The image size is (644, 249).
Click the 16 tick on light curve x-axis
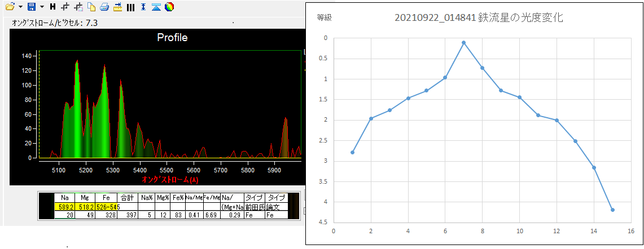[x=631, y=231]
